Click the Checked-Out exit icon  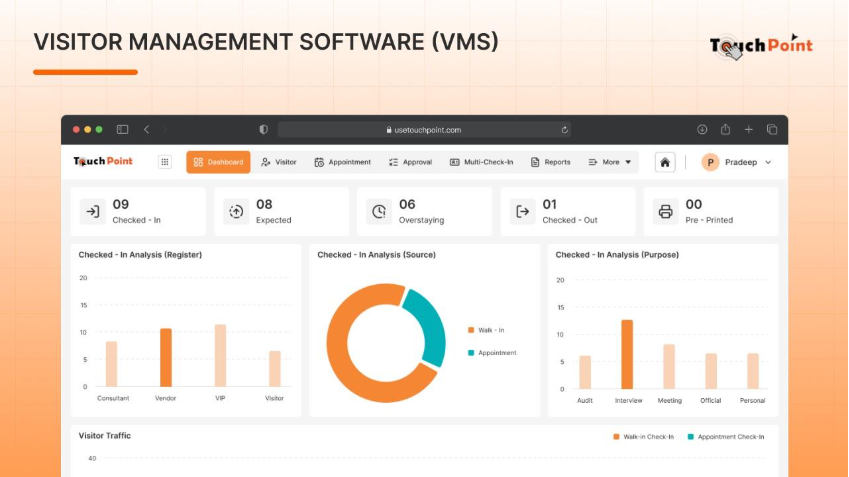coord(522,211)
